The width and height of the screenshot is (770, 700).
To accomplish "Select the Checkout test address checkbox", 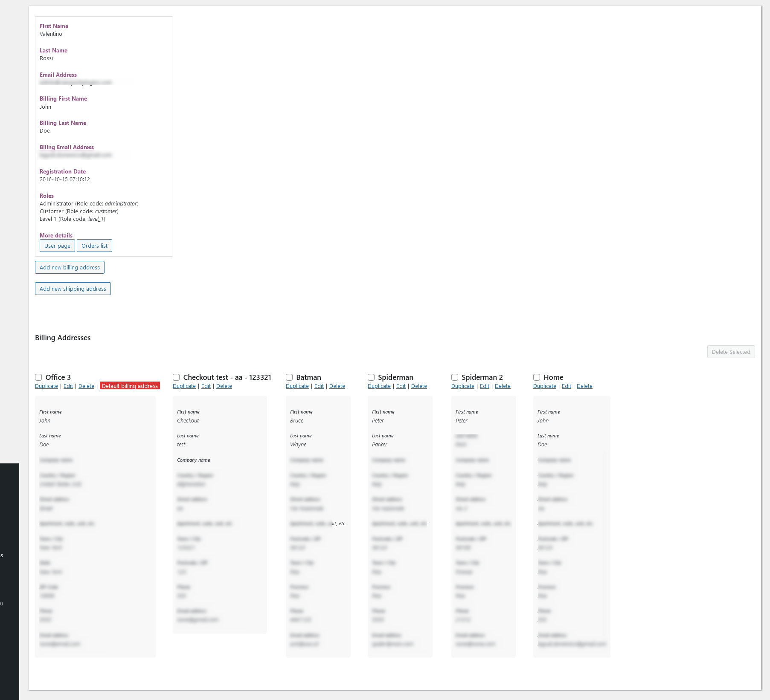I will point(176,377).
